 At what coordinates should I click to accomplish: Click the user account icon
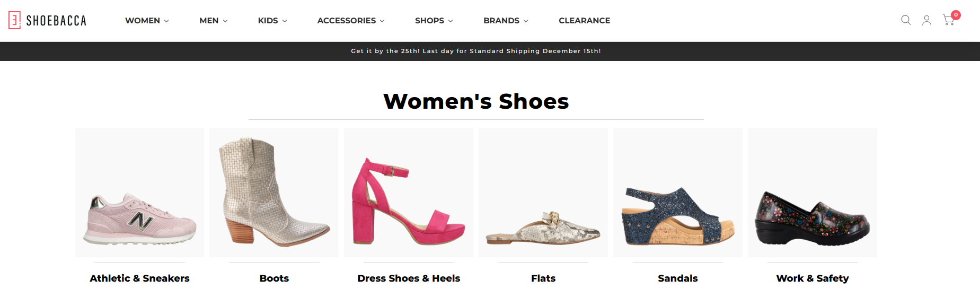[x=926, y=20]
